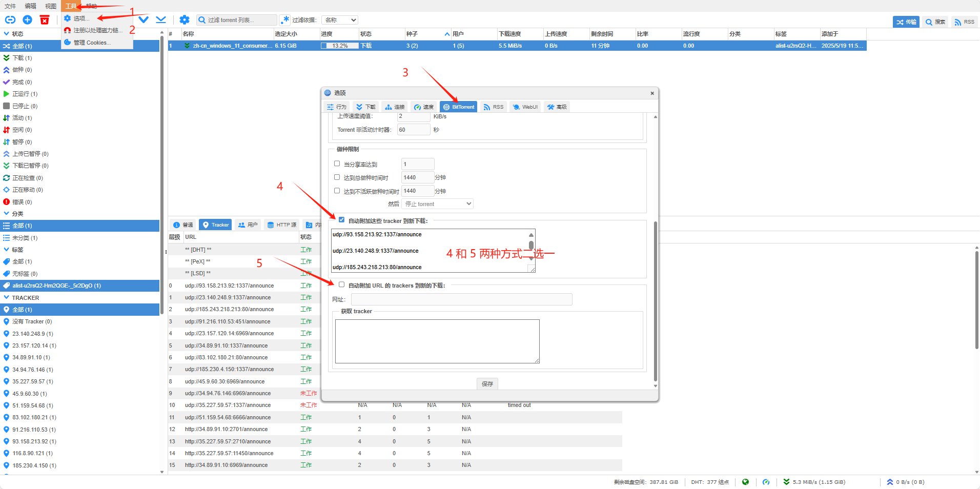The width and height of the screenshot is (980, 489).
Task: Choose 注册以处理磁力链... menu item
Action: (97, 30)
